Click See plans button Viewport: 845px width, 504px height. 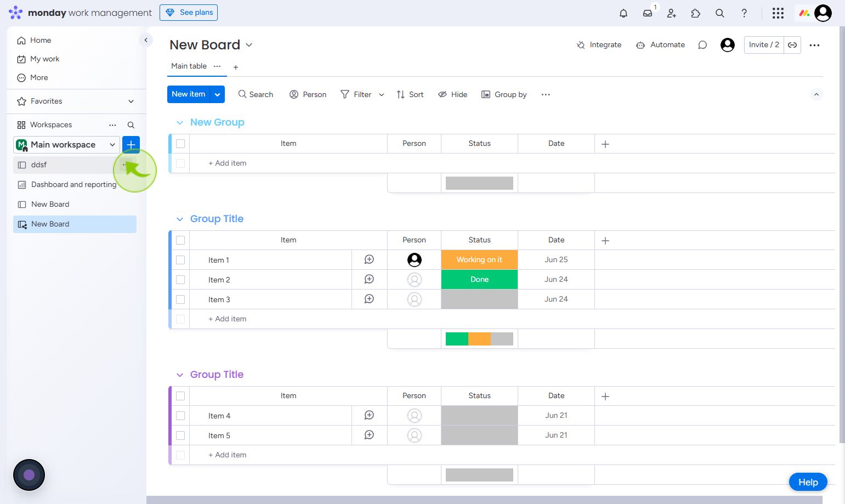pyautogui.click(x=189, y=13)
